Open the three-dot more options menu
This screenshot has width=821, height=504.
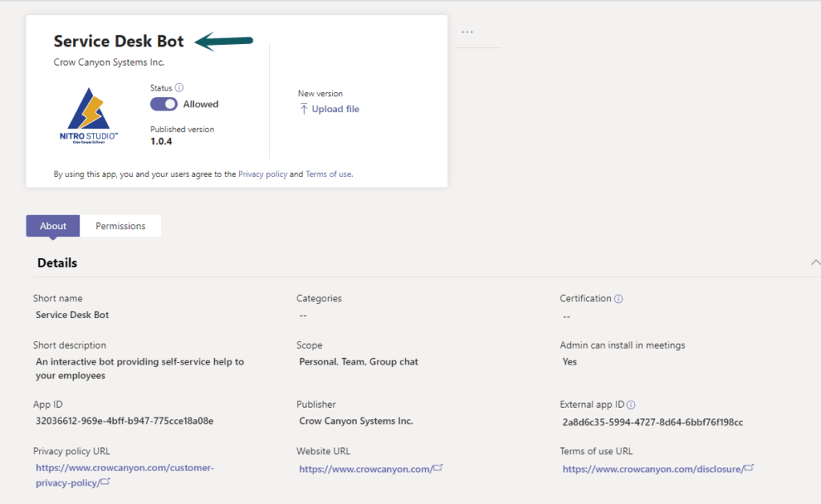coord(467,32)
